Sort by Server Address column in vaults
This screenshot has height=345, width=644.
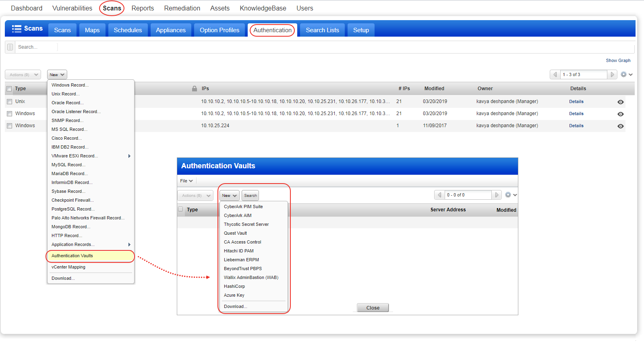[448, 210]
